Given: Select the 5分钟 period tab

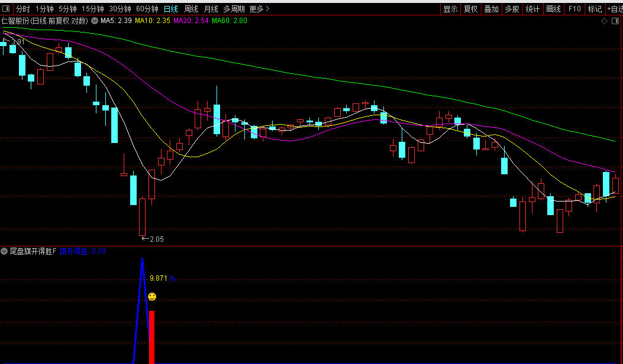Looking at the screenshot, I should (x=67, y=9).
